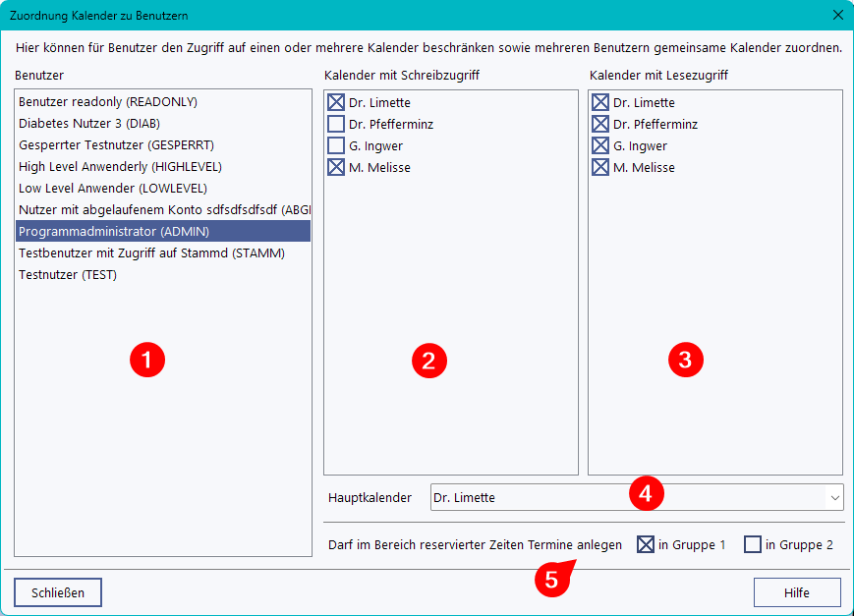Uncheck Dr. Limette write access checkbox
Viewport: 854px width, 616px height.
[336, 103]
